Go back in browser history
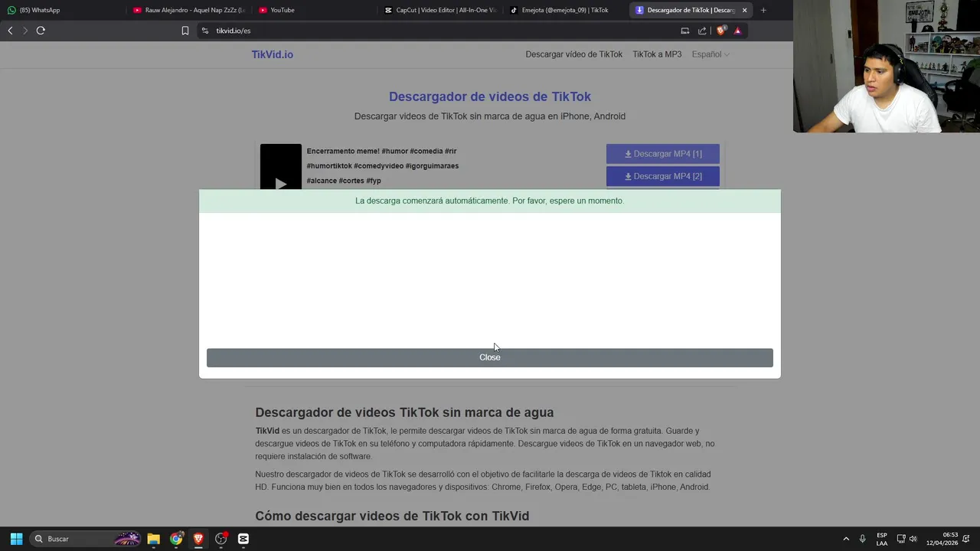 click(x=10, y=31)
